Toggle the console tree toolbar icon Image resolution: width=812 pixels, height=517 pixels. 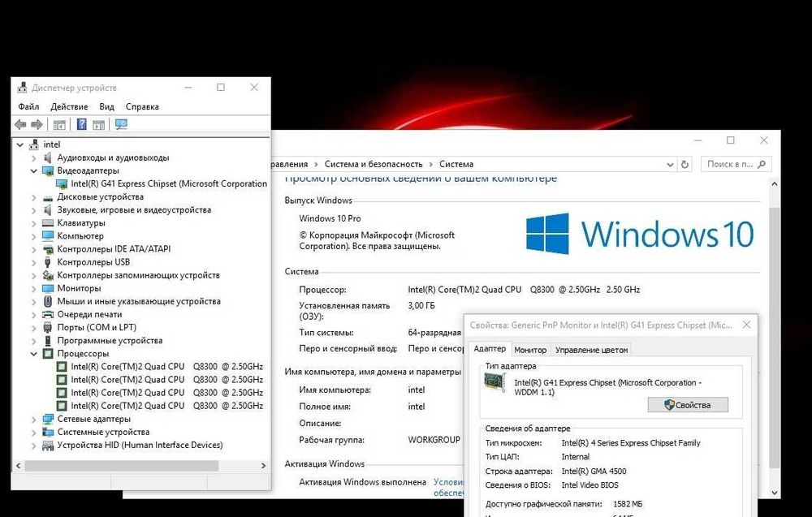[x=59, y=124]
